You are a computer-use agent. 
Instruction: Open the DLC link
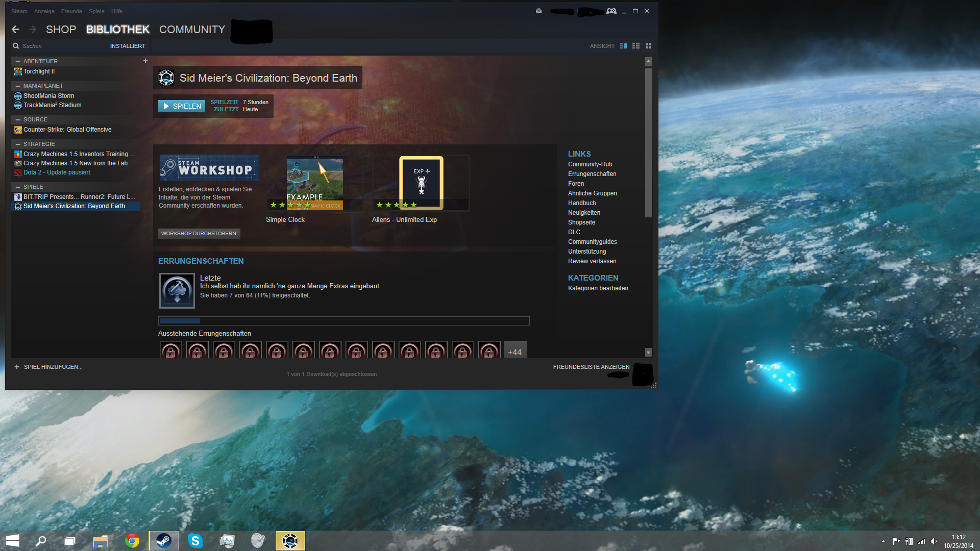coord(574,232)
